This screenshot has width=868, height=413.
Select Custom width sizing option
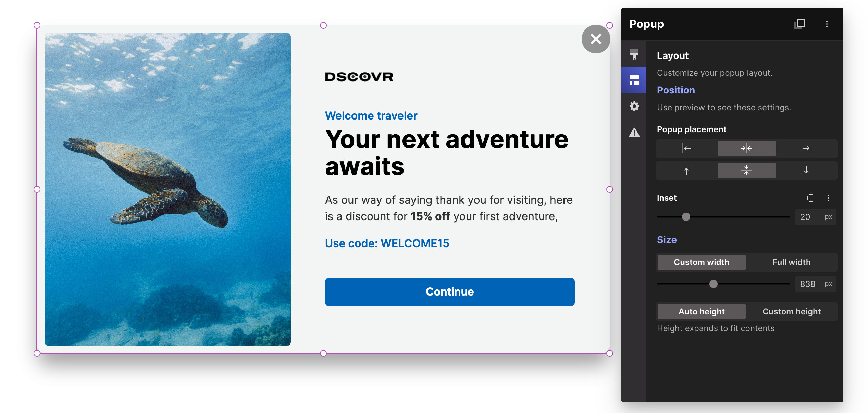701,262
